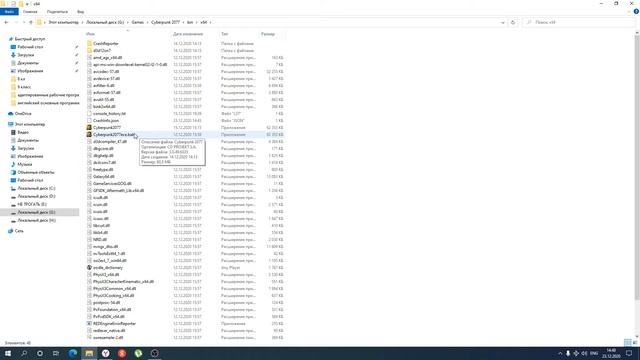The width and height of the screenshot is (640, 360).
Task: Open OneDrive in navigation pane
Action: click(x=23, y=114)
